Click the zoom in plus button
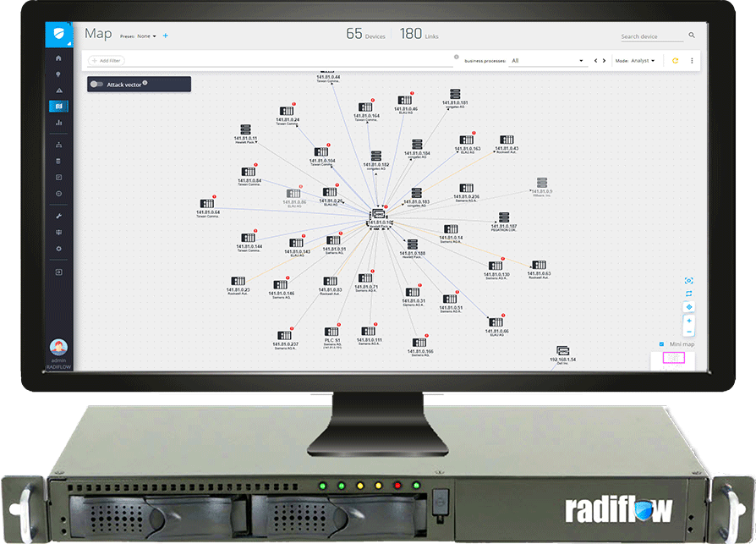The image size is (756, 544). 689,321
